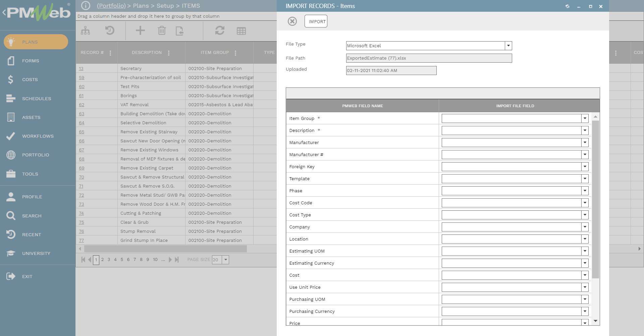Open the Costs section in the sidebar

30,79
